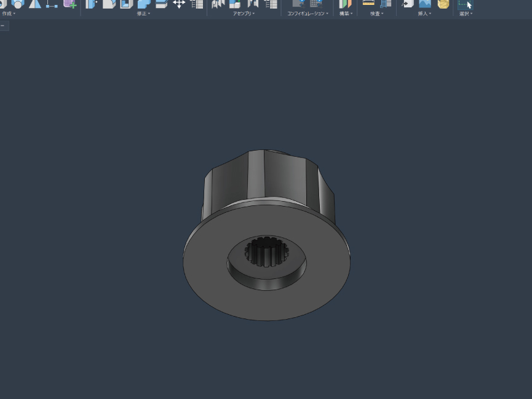Click the insert image landscape icon
This screenshot has height=399, width=532.
(424, 4)
